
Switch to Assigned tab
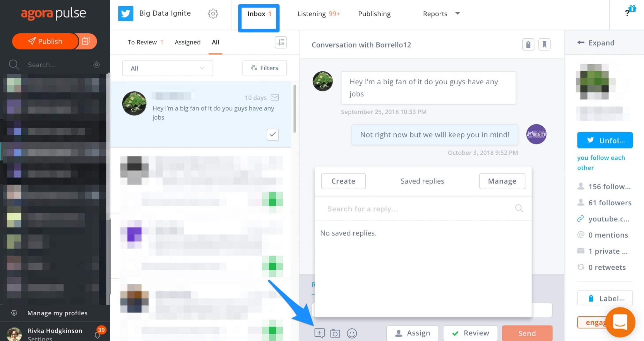pos(187,42)
